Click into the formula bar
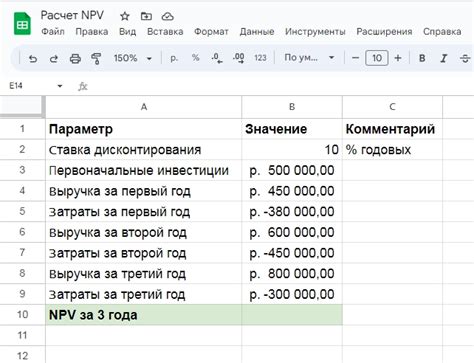Image resolution: width=474 pixels, height=363 pixels. pos(280,86)
